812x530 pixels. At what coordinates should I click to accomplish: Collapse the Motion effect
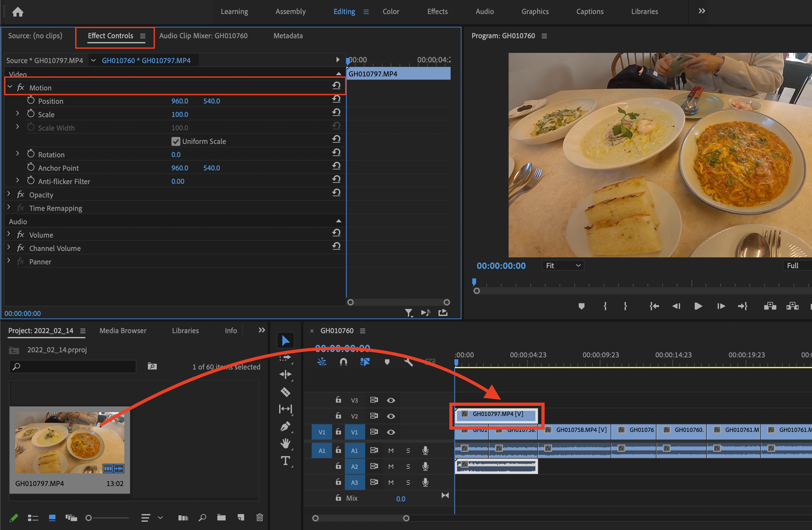click(10, 87)
